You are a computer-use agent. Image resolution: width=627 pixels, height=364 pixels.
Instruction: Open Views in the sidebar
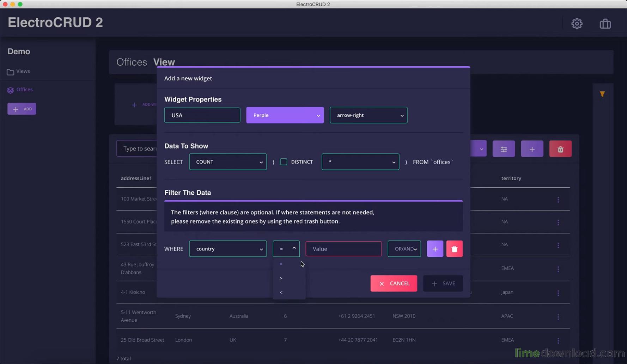(23, 71)
